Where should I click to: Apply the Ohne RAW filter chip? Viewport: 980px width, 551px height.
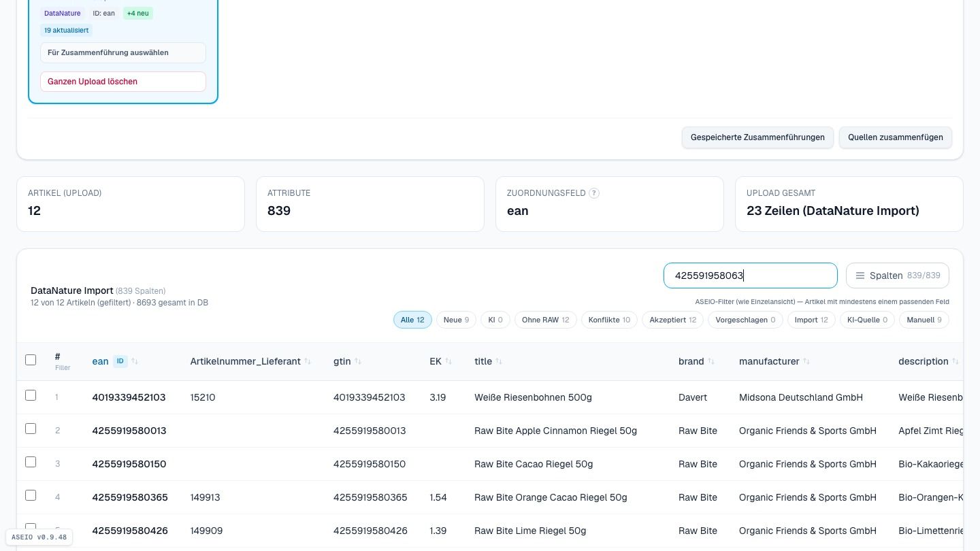point(546,320)
